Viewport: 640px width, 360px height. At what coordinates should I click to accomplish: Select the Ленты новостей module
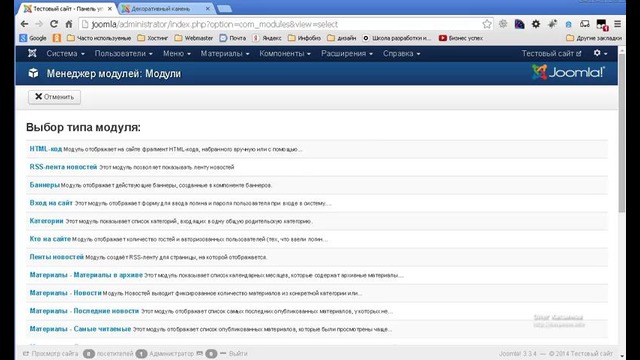click(56, 257)
